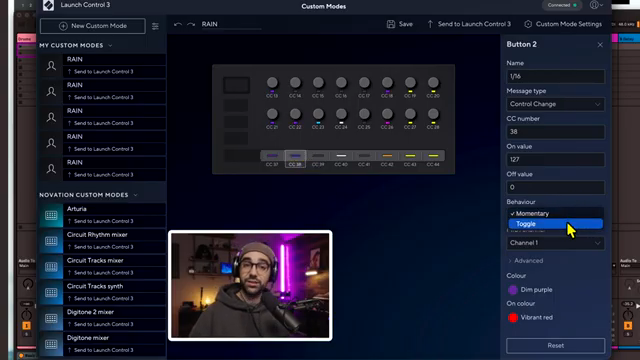
Task: Open the Circuit Tracks synth mode
Action: (x=95, y=286)
